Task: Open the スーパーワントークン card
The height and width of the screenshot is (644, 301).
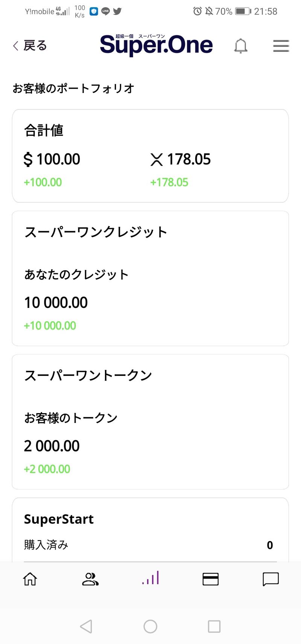Action: tap(150, 421)
